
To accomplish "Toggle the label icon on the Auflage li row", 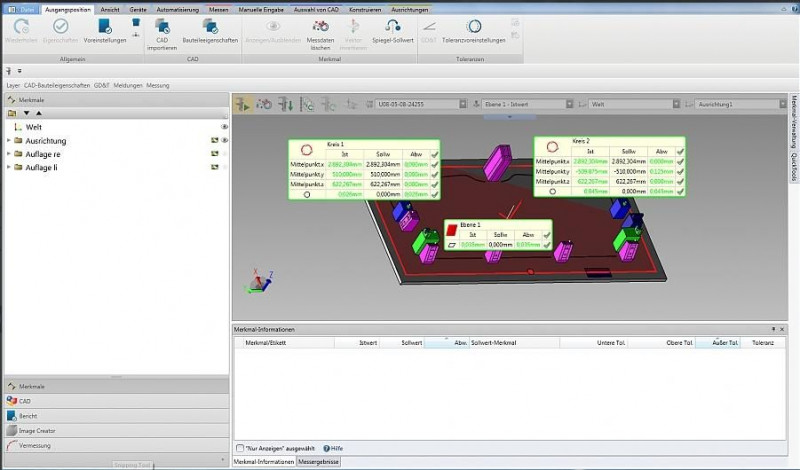I will coord(215,167).
